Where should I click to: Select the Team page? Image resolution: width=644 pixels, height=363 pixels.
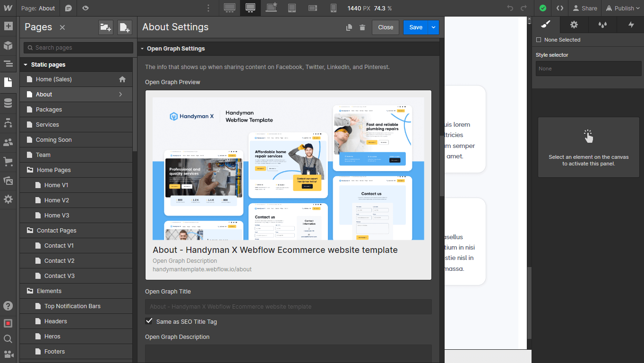pos(76,155)
